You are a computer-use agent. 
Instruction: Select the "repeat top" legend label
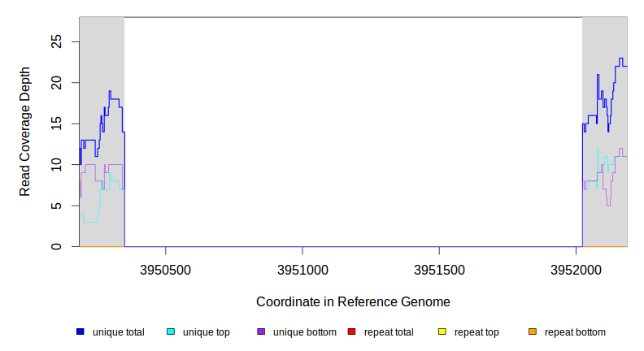coord(476,332)
